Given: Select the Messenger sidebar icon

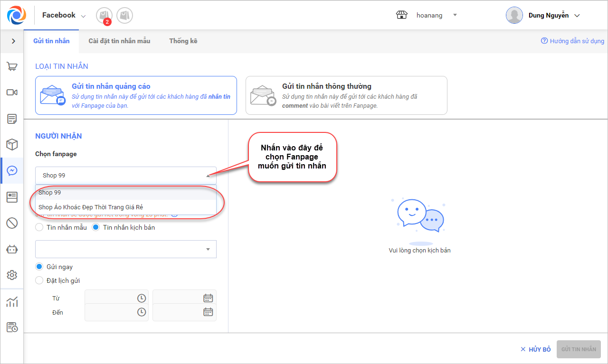Looking at the screenshot, I should point(12,171).
